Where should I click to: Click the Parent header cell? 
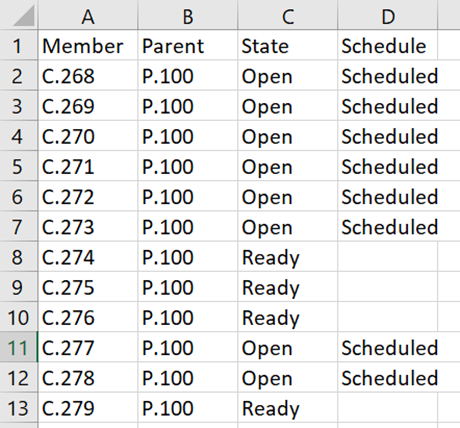tap(188, 45)
